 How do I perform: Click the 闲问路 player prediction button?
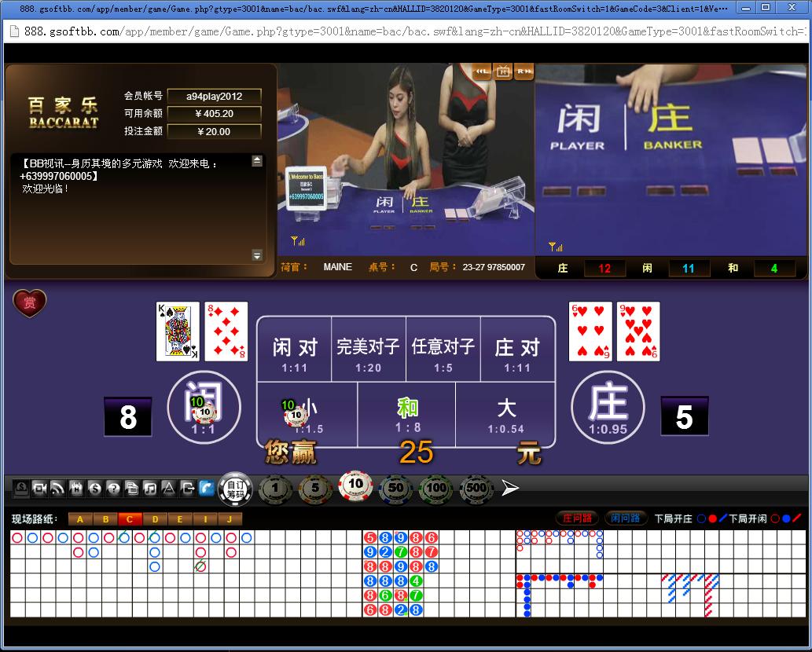[626, 518]
